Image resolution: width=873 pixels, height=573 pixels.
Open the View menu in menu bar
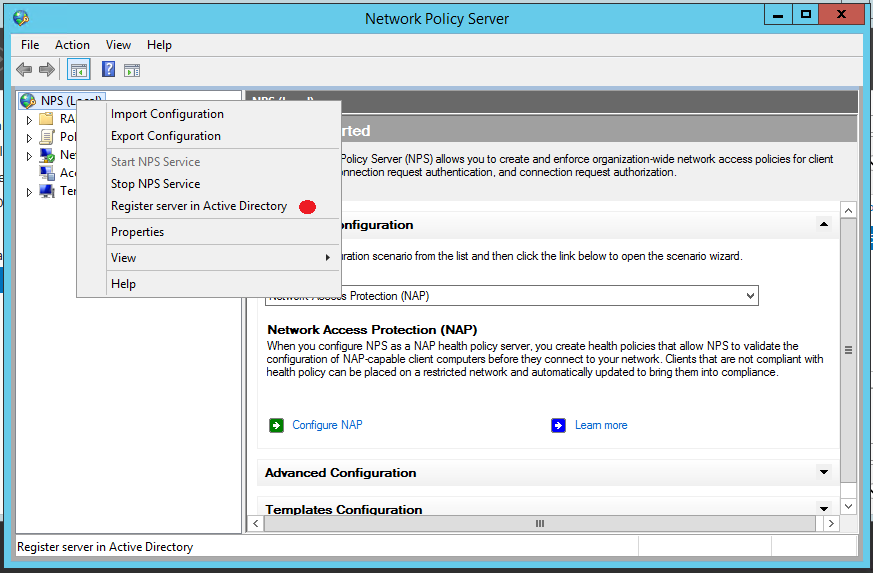(x=119, y=45)
